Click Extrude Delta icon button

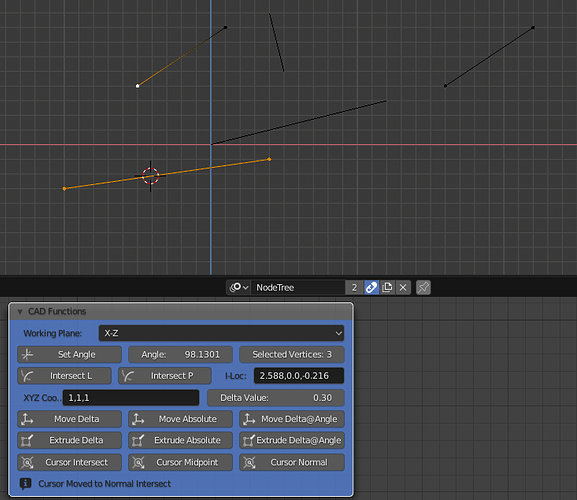70,440
